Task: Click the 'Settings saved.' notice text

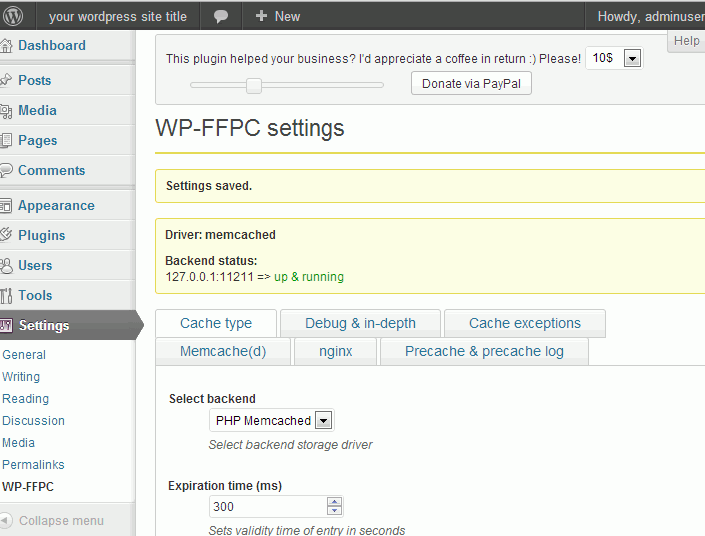Action: (x=209, y=186)
